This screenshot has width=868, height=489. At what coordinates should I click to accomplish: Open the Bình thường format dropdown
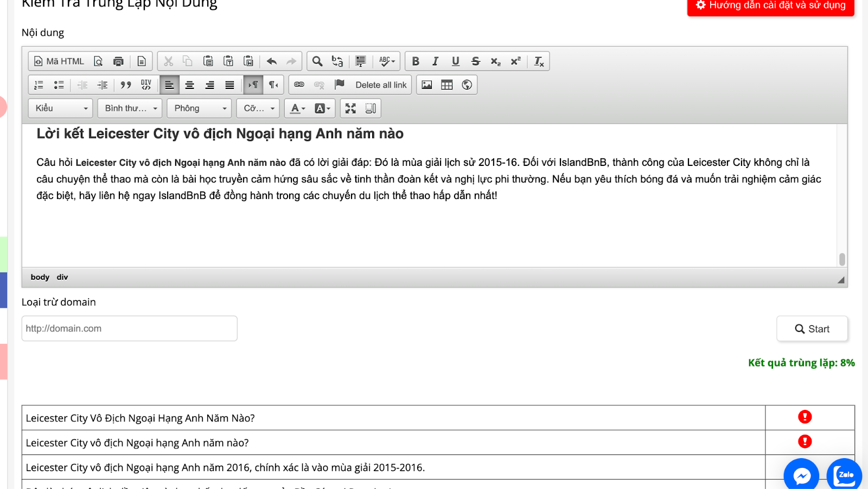click(x=130, y=108)
